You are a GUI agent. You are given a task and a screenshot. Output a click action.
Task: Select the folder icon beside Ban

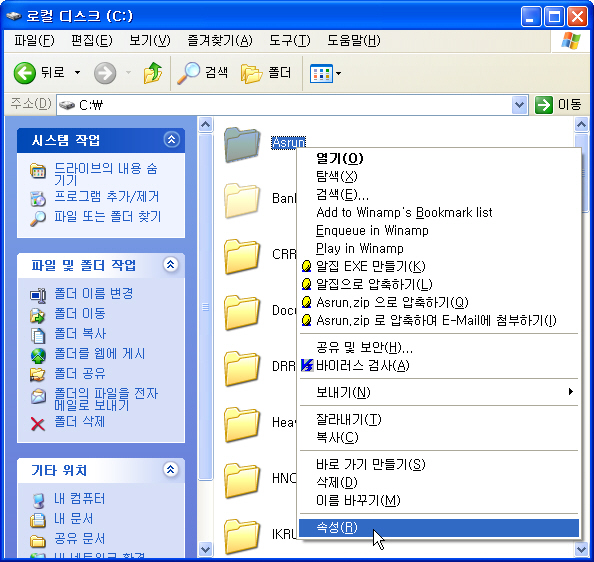(x=242, y=201)
